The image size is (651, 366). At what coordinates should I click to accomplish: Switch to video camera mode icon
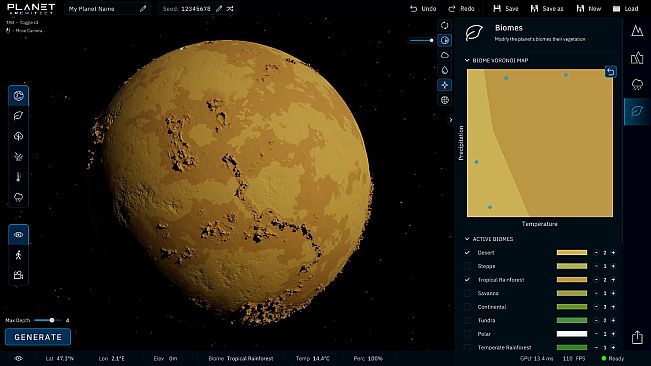tap(18, 275)
